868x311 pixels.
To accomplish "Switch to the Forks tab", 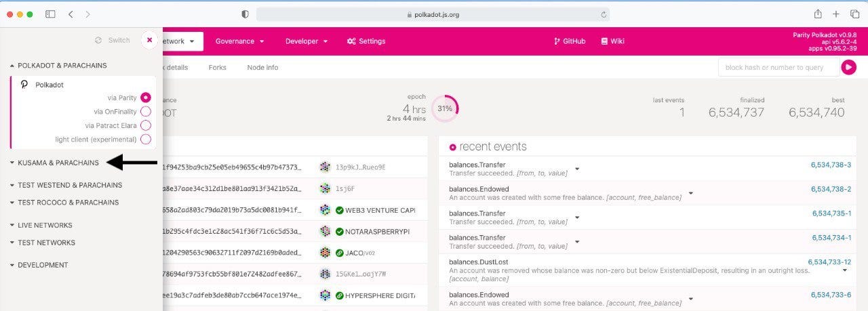I will 218,68.
